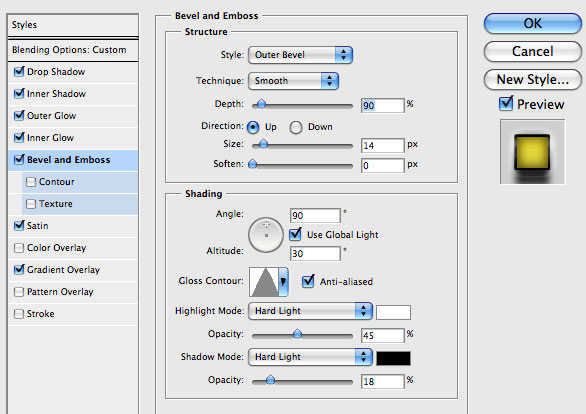Image resolution: width=586 pixels, height=414 pixels.
Task: Click the Depth slider handle
Action: tap(261, 104)
